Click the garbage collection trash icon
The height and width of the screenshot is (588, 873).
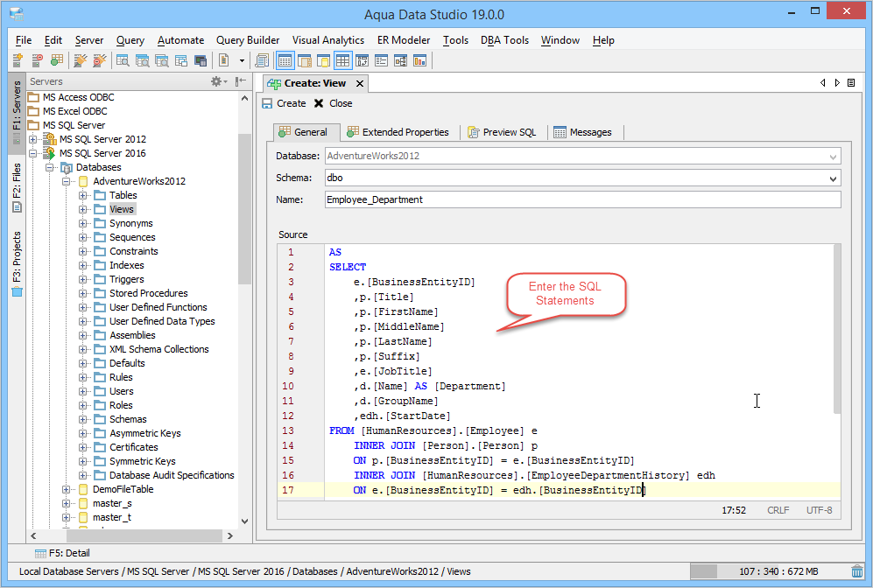(x=856, y=571)
